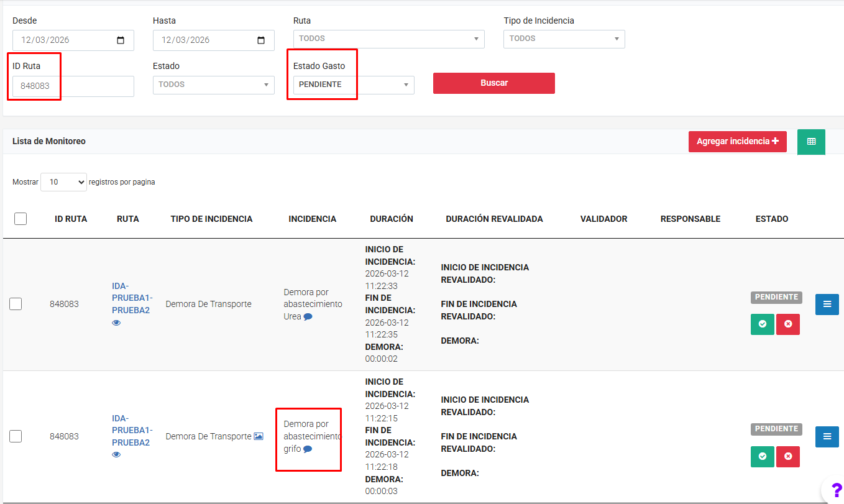Sort table by the DURACIÓN column header
This screenshot has height=504, width=844.
pos(391,219)
